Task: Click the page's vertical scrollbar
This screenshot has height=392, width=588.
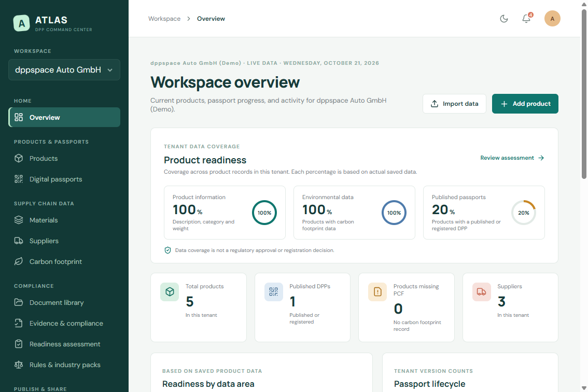Action: (x=584, y=94)
